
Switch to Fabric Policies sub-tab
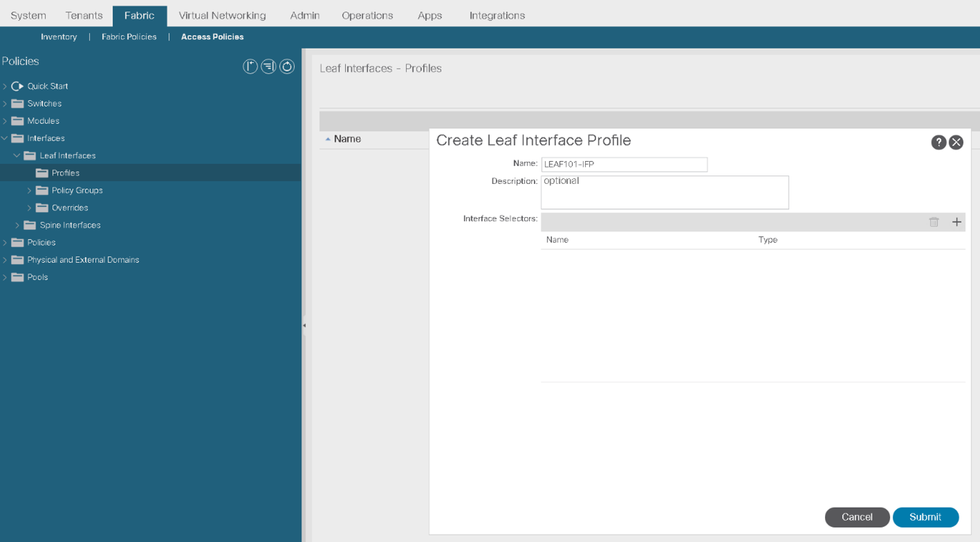129,37
